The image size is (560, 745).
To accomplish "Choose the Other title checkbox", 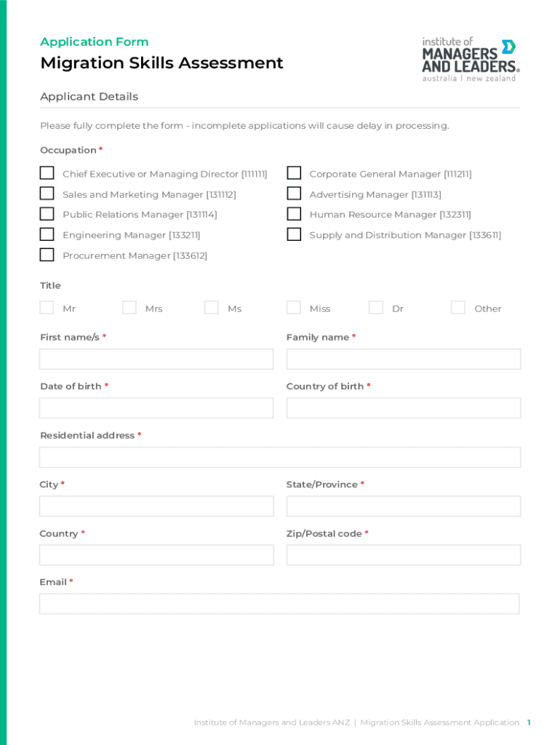I will [x=458, y=308].
